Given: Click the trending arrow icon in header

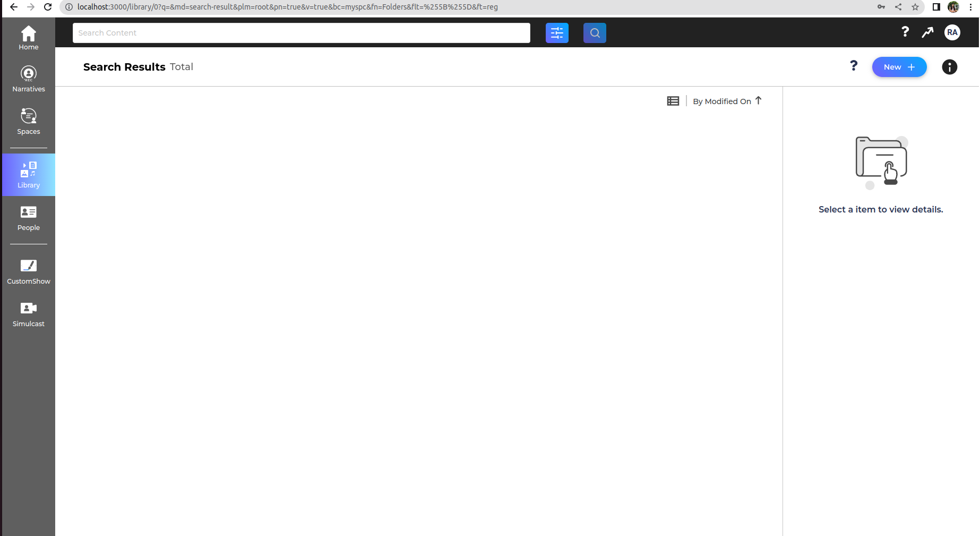Looking at the screenshot, I should (927, 32).
